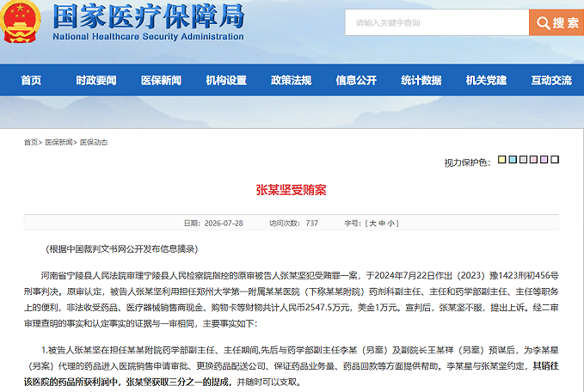Choose the pink eye-protection color swatch

pyautogui.click(x=534, y=159)
